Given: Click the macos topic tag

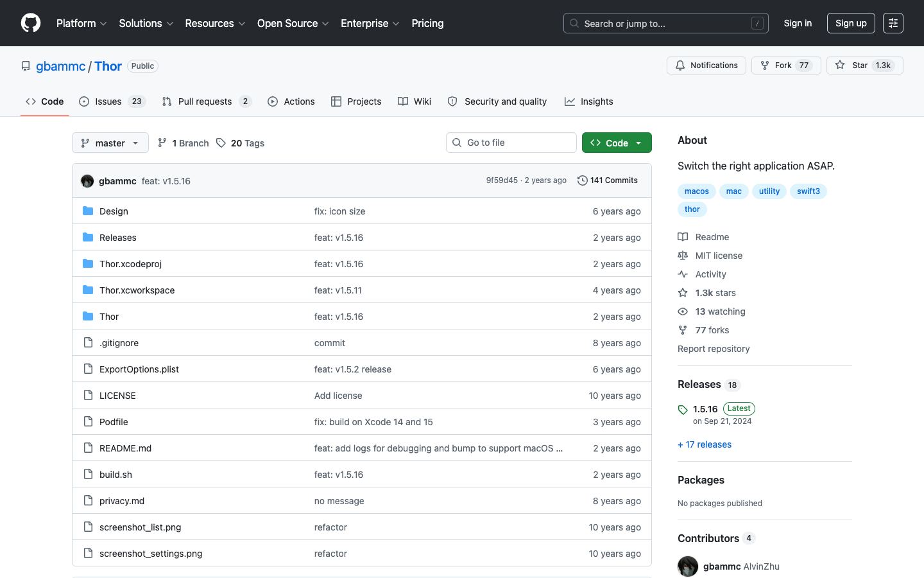Looking at the screenshot, I should point(697,191).
